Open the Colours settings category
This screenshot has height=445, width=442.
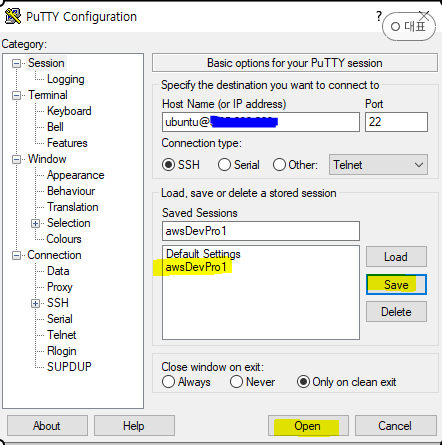pos(64,239)
